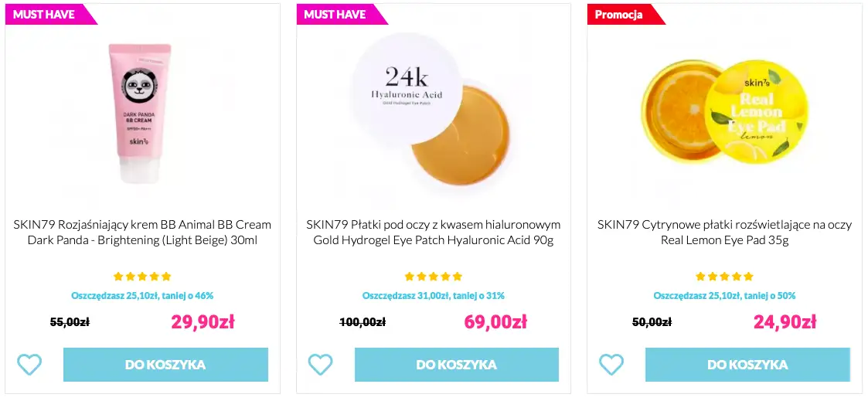
Task: View star rating of Real Lemon Eye Pad
Action: 724,277
